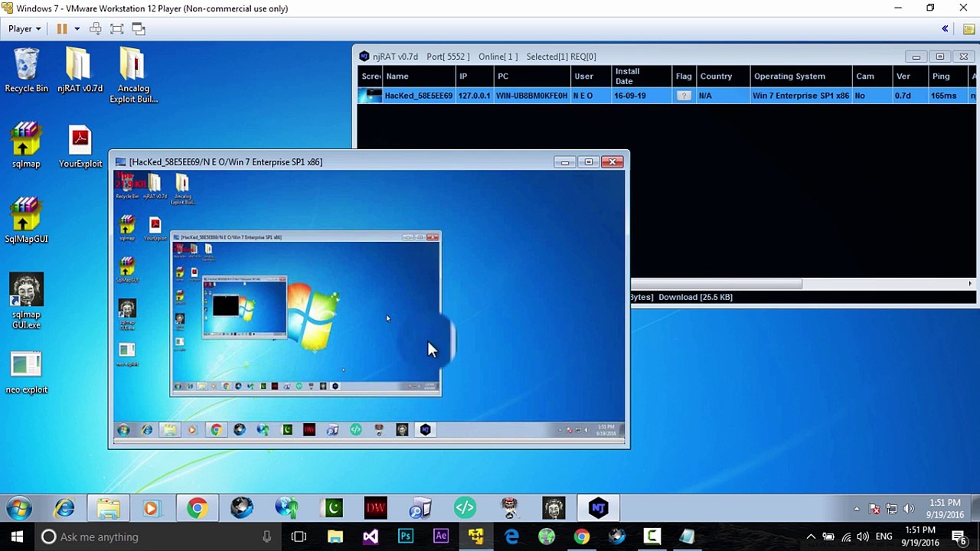The height and width of the screenshot is (551, 980).
Task: Click the screen thumbnail in njRAT row
Action: (370, 96)
